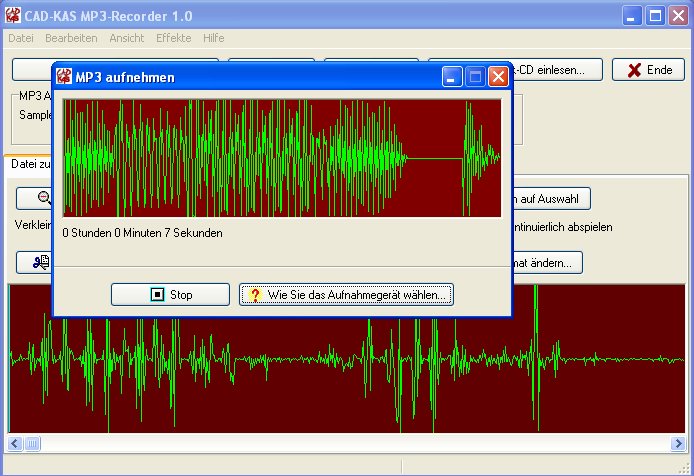Click the horizontal scrollbar thumb
694x476 pixels.
pyautogui.click(x=33, y=442)
